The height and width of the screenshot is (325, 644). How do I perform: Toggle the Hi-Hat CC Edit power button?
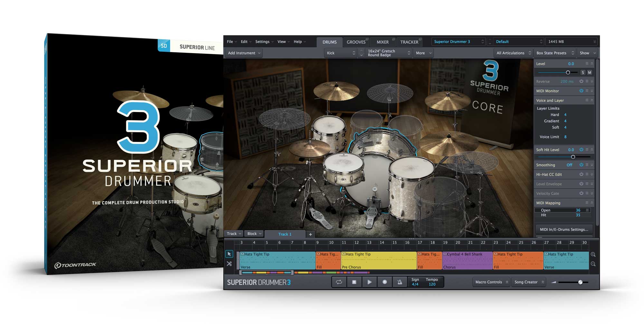[x=582, y=174]
